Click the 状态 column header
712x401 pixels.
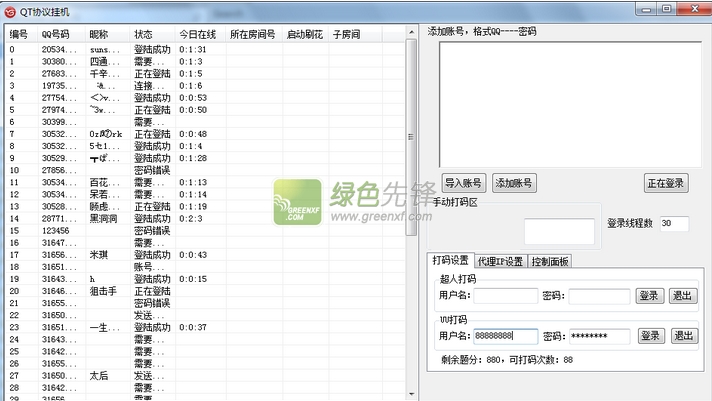153,34
